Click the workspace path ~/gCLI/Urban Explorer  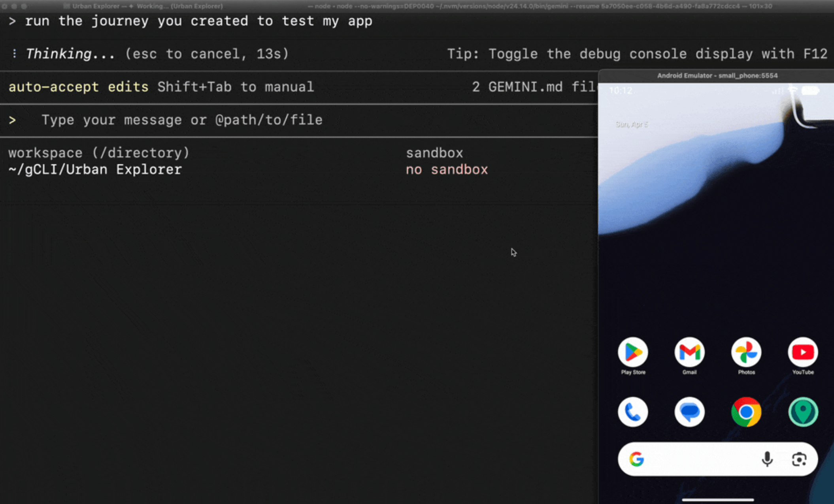click(x=95, y=169)
